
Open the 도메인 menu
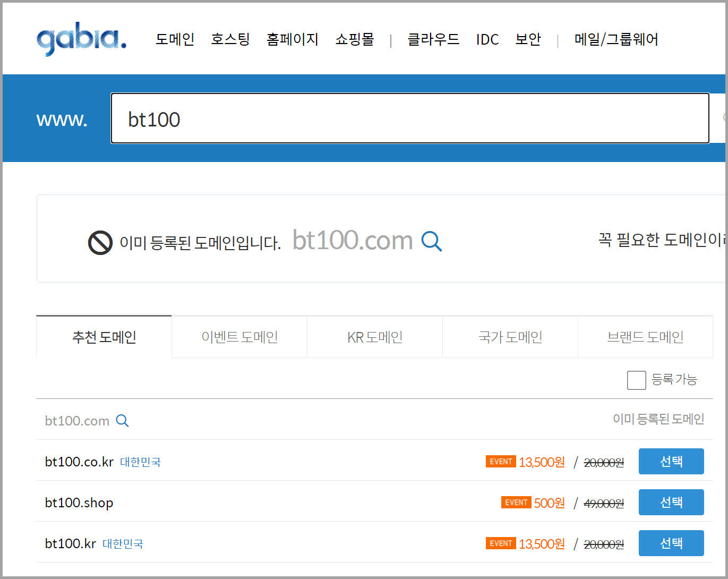tap(175, 39)
